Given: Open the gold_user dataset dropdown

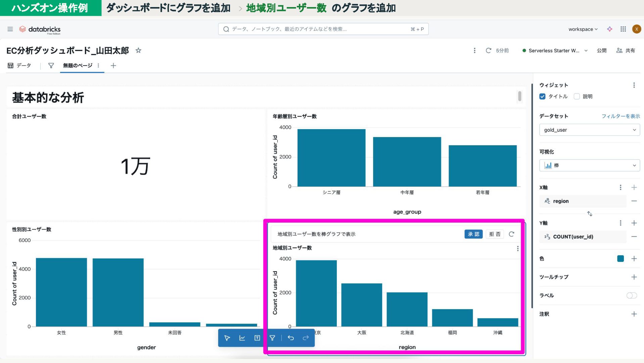Looking at the screenshot, I should pyautogui.click(x=589, y=130).
